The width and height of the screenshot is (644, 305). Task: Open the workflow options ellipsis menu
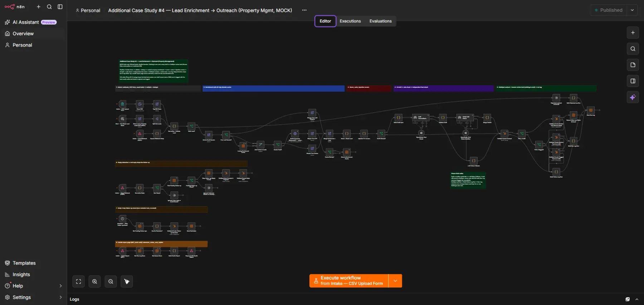(304, 10)
